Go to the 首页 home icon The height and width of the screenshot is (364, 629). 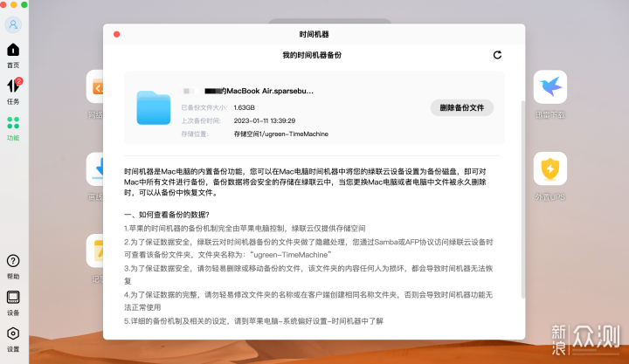pyautogui.click(x=13, y=50)
